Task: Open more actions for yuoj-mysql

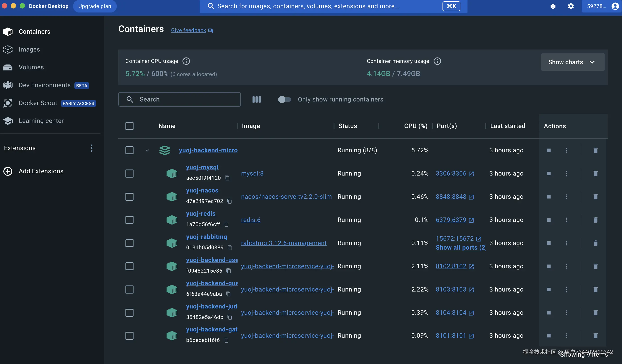Action: (566, 174)
